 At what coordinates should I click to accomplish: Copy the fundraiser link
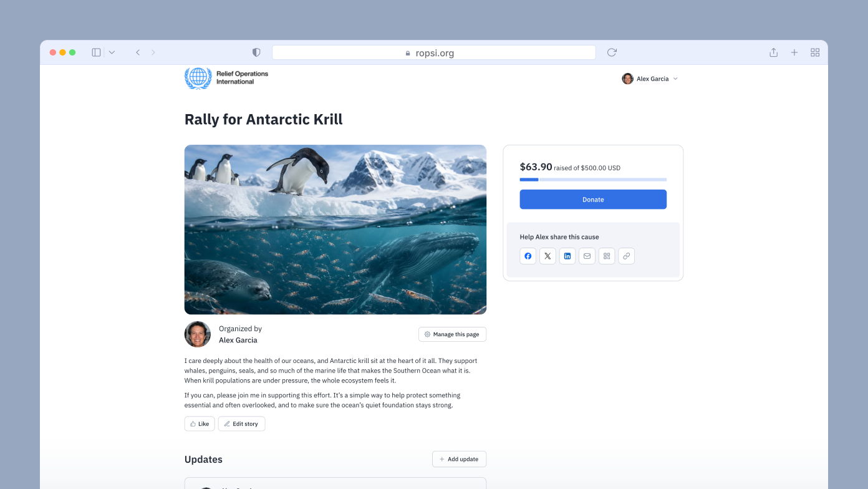pos(627,256)
